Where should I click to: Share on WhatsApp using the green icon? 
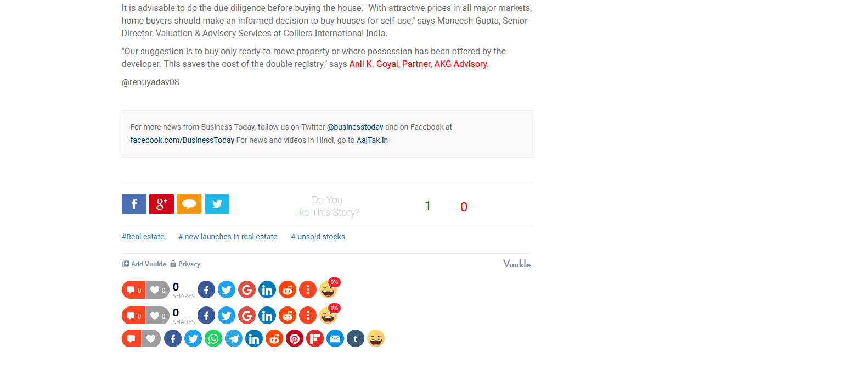pyautogui.click(x=213, y=338)
